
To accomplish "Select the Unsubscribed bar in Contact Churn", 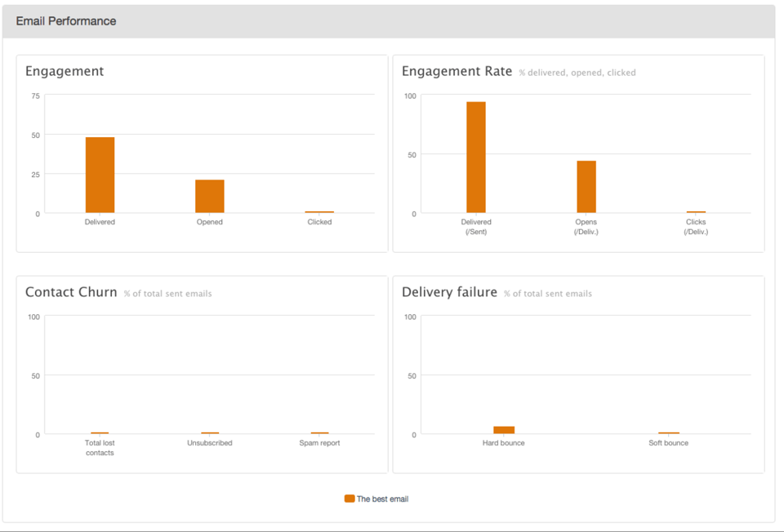I will click(x=210, y=433).
